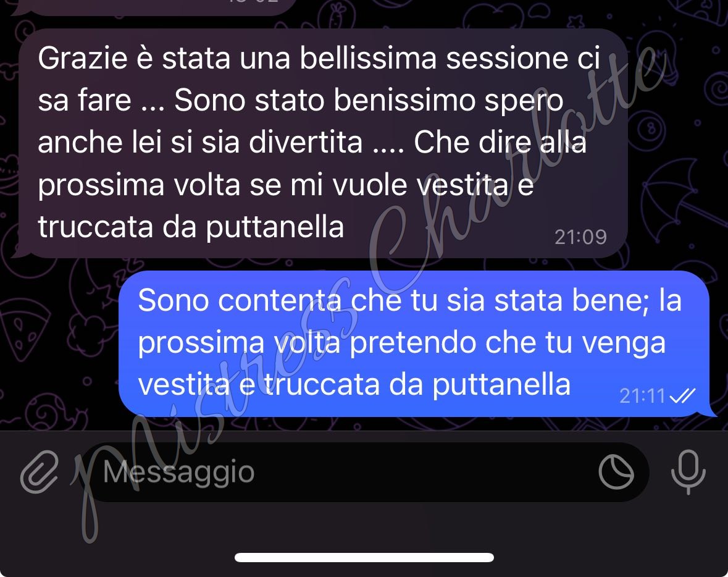Click the 21:09 timestamp on received message
The width and height of the screenshot is (728, 577).
click(580, 237)
